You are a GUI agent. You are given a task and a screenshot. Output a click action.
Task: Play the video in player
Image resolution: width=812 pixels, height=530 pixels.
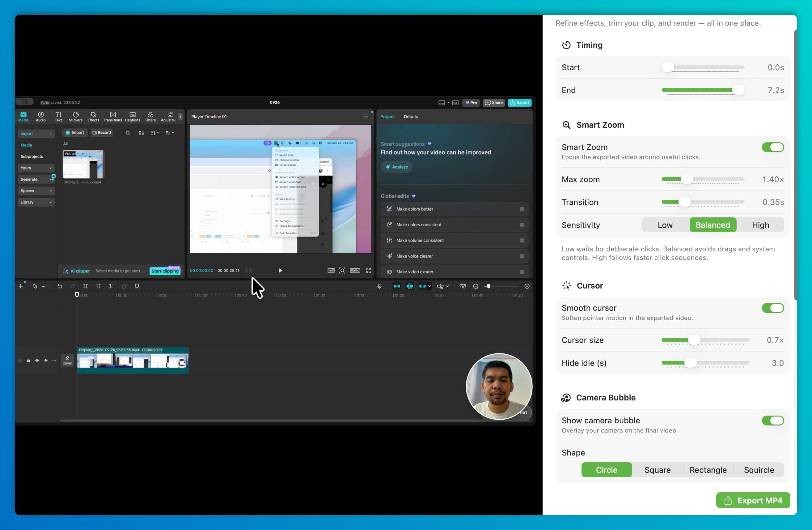pyautogui.click(x=281, y=271)
